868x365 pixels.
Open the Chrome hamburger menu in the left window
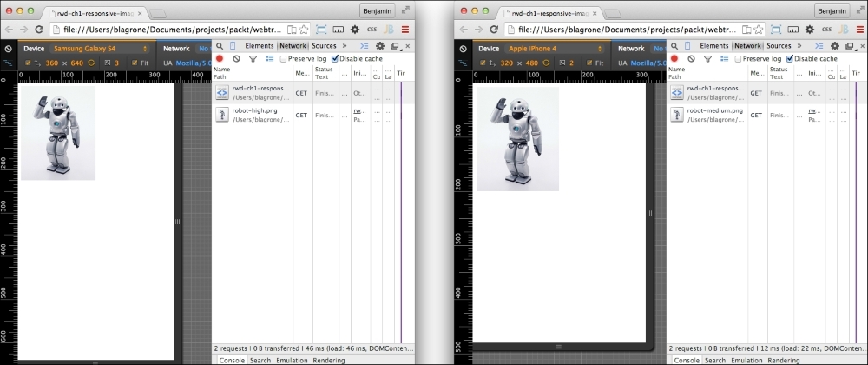coord(405,30)
